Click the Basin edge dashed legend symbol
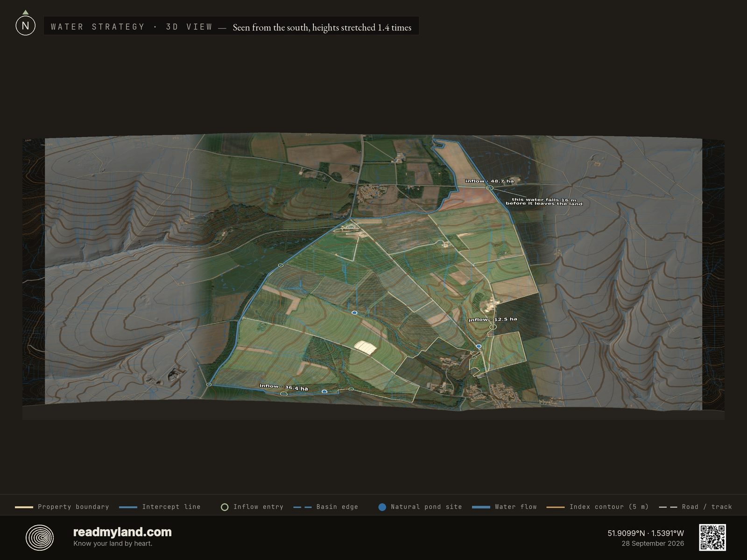This screenshot has width=747, height=560. tap(303, 507)
